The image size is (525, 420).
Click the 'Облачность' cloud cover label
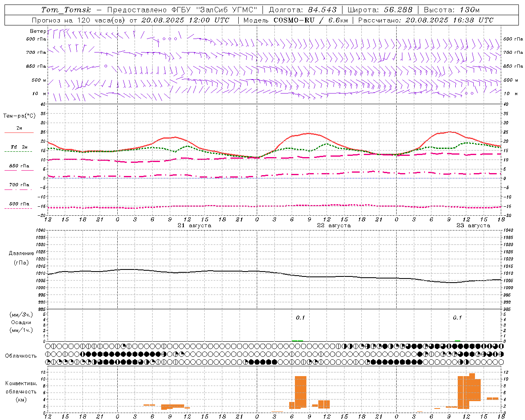[x=21, y=356]
